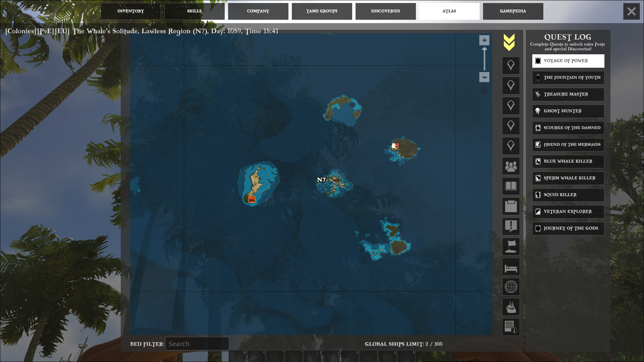Click the Quest Log heading
Viewport: 644px width, 362px height.
(x=568, y=37)
